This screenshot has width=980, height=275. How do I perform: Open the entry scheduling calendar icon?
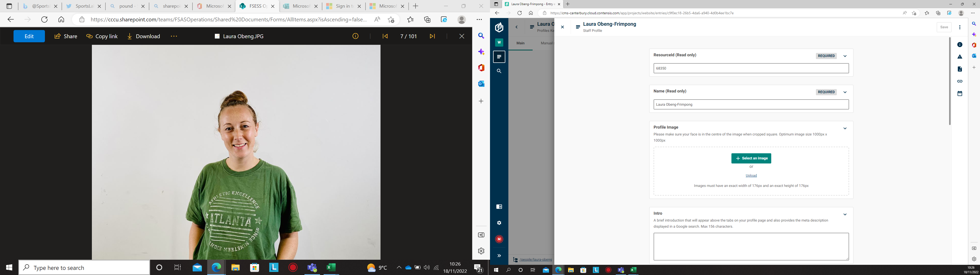(x=960, y=93)
